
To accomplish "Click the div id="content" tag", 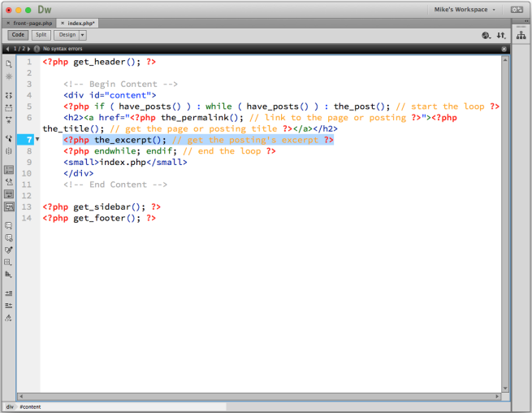I will (x=110, y=95).
